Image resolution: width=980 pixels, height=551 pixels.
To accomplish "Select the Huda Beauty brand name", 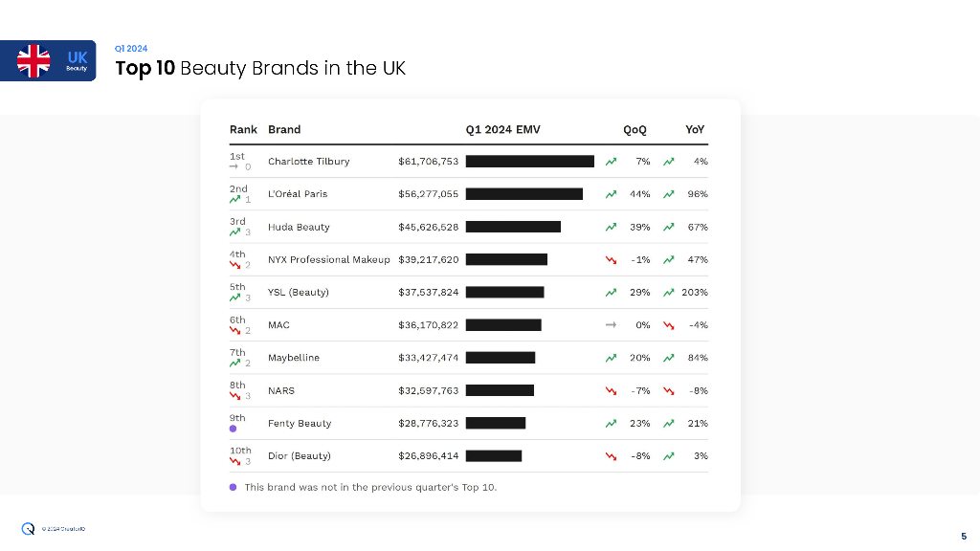I will [x=299, y=228].
